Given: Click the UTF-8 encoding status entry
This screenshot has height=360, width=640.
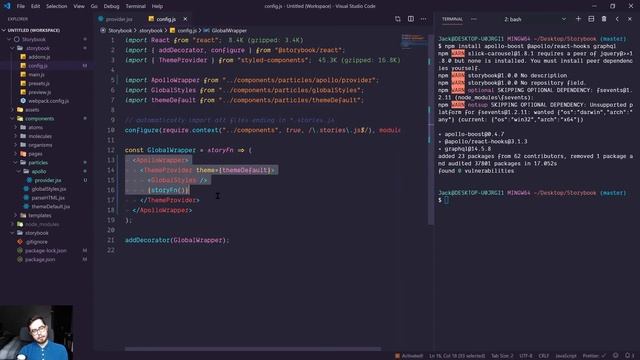Looking at the screenshot, I should coord(526,356).
